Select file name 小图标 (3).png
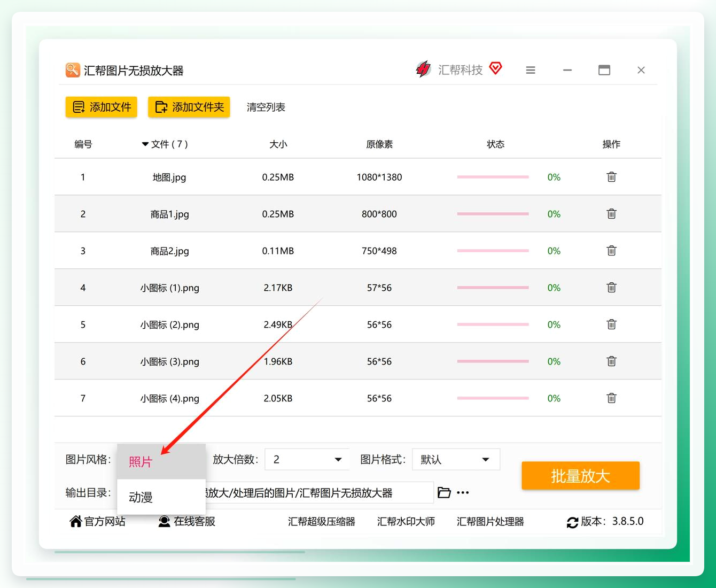 (169, 362)
